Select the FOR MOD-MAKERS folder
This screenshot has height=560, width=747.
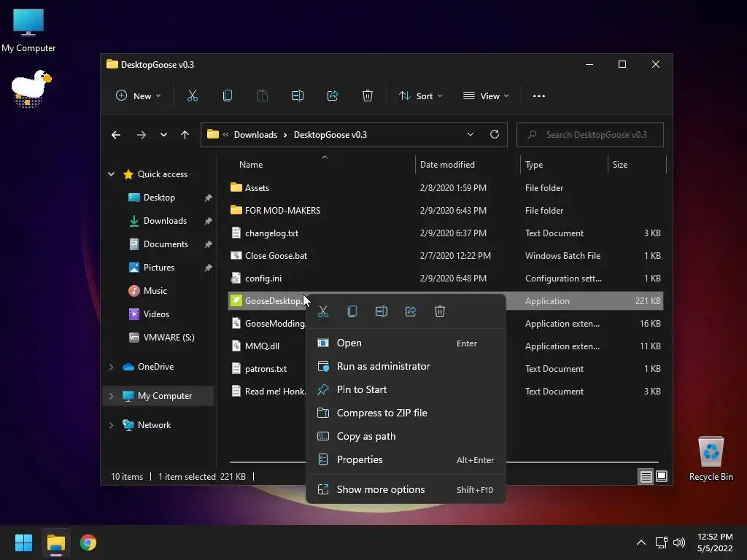(x=446, y=211)
